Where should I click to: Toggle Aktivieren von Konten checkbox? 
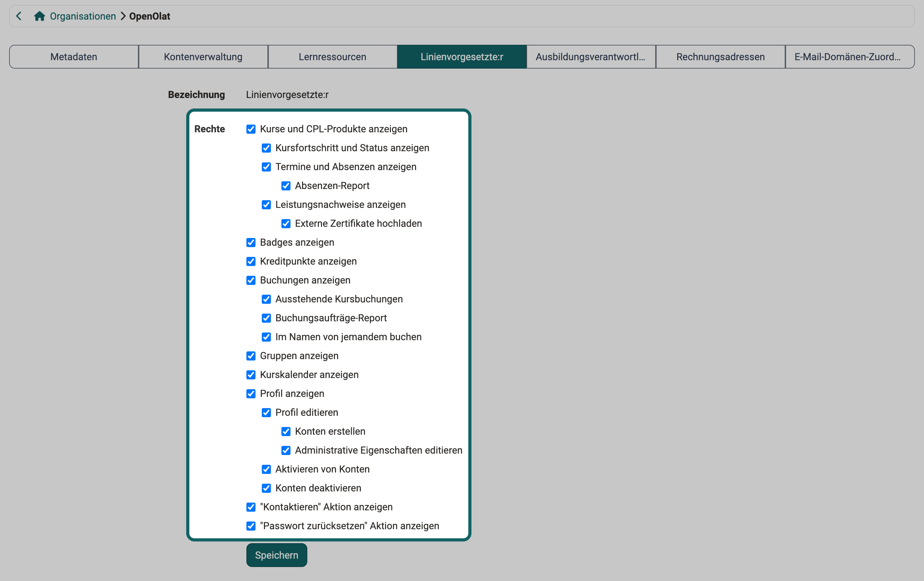266,469
